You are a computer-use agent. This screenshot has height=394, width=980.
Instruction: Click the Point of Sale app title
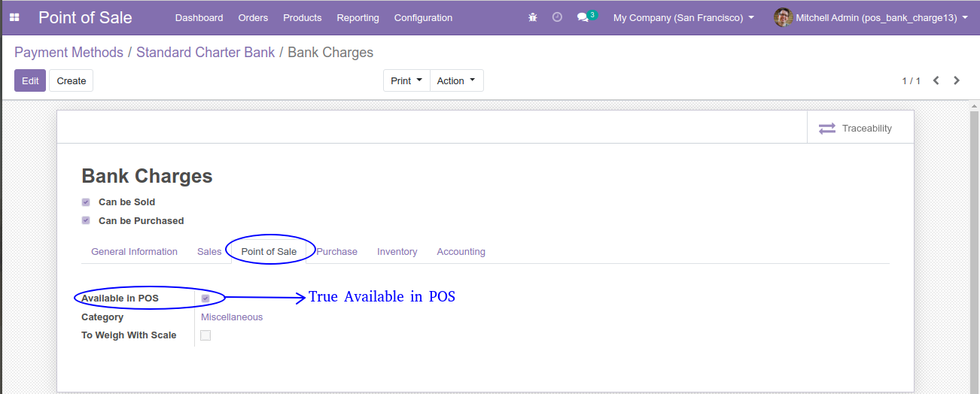85,17
